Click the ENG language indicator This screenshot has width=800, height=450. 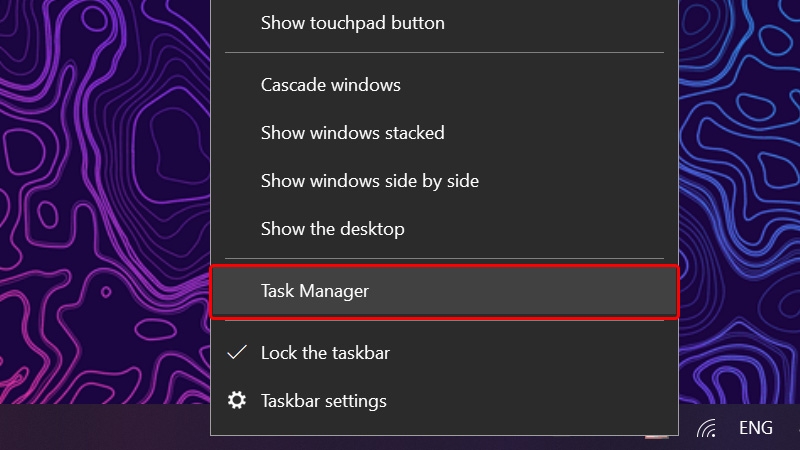(756, 428)
